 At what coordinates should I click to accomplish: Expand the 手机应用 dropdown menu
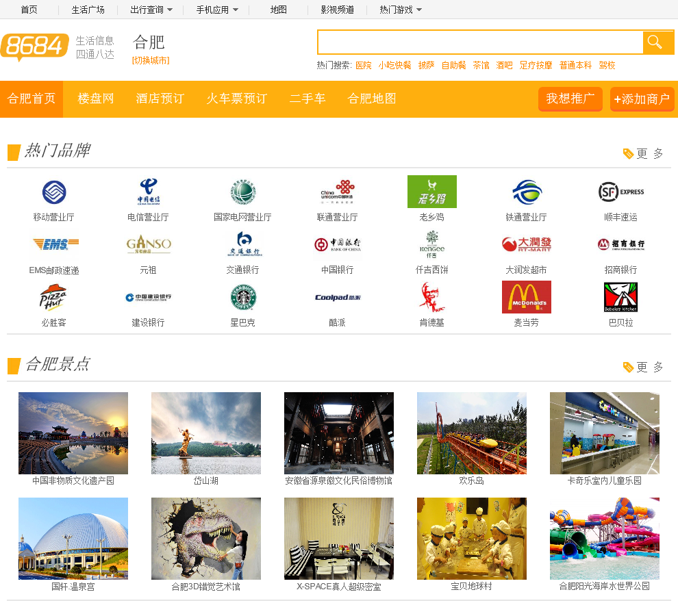click(217, 10)
